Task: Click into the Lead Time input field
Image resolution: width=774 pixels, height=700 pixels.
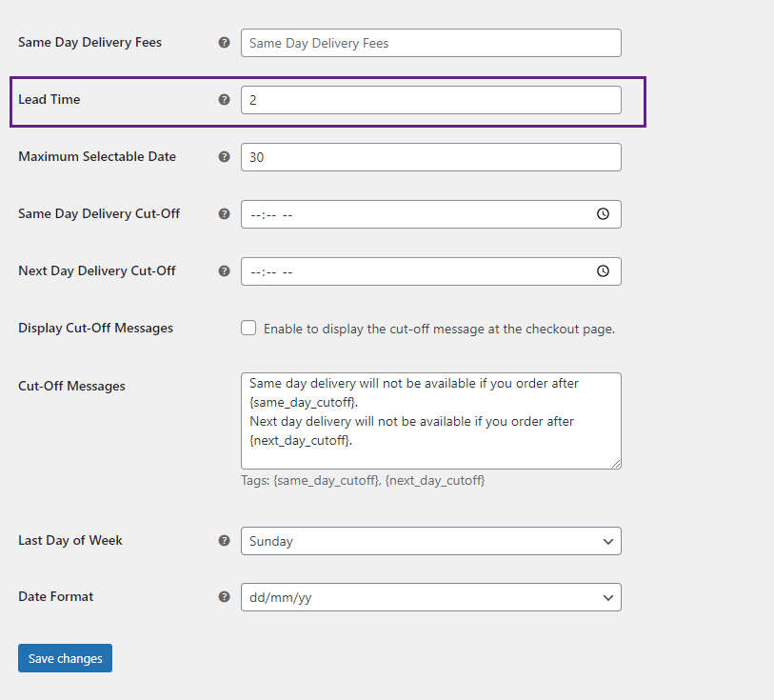Action: point(431,100)
